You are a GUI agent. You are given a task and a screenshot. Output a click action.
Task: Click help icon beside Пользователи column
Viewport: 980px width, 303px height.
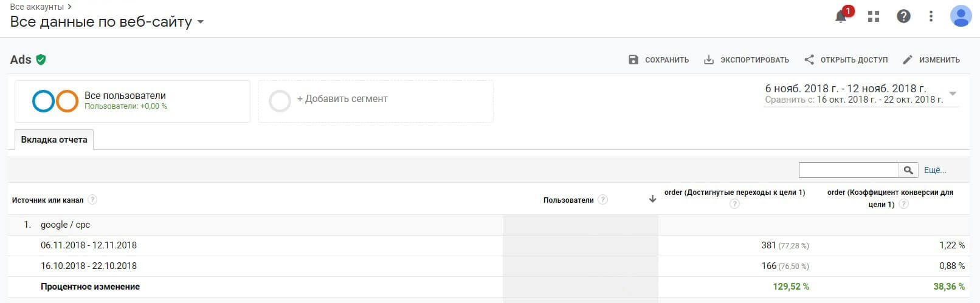(x=602, y=200)
